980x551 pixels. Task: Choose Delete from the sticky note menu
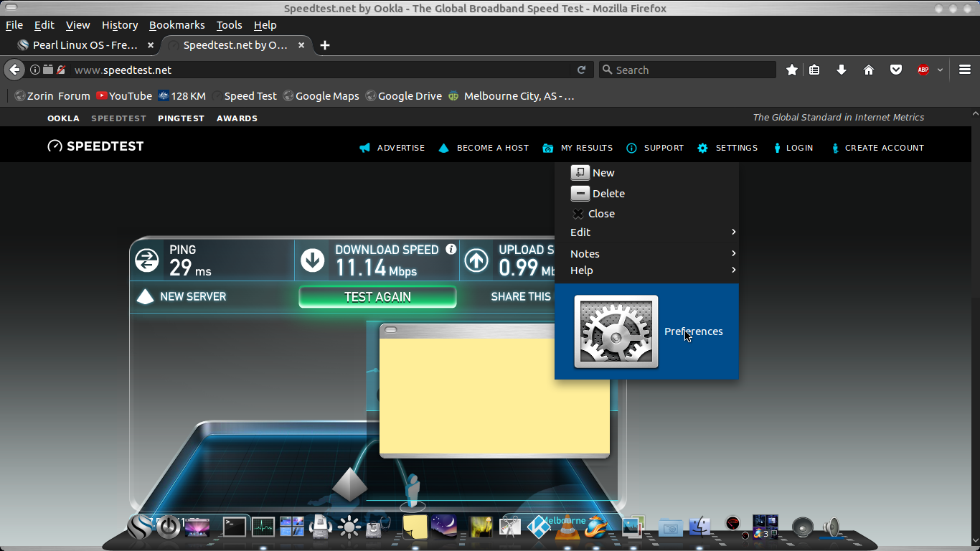(x=608, y=194)
